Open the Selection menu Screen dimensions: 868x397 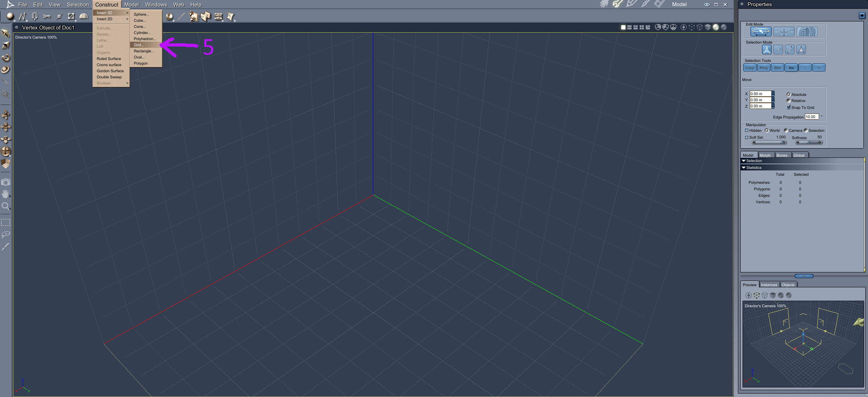click(x=78, y=5)
